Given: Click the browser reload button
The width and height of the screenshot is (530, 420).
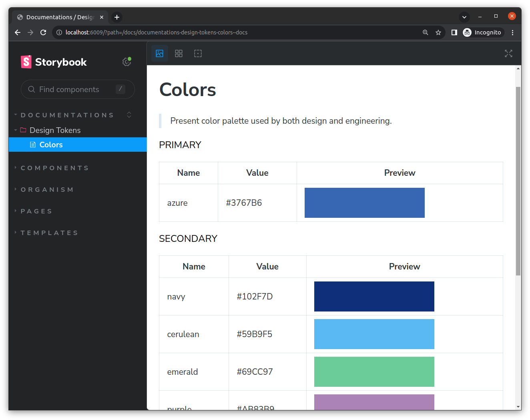Looking at the screenshot, I should [43, 32].
